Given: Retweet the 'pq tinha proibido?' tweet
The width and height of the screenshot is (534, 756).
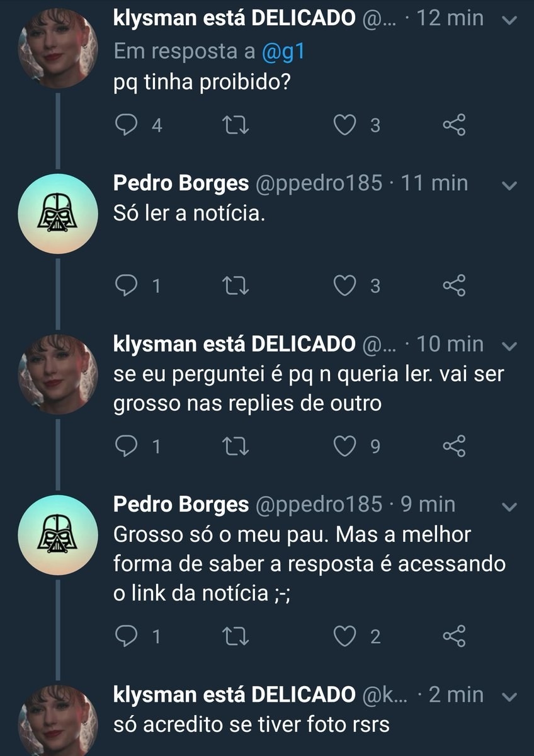Looking at the screenshot, I should coord(237,125).
